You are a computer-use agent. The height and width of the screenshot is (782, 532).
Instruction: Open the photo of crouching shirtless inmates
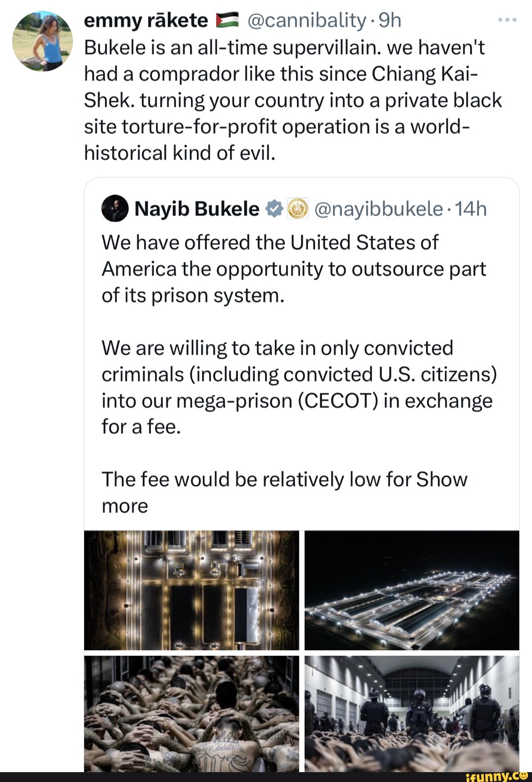coord(192,713)
